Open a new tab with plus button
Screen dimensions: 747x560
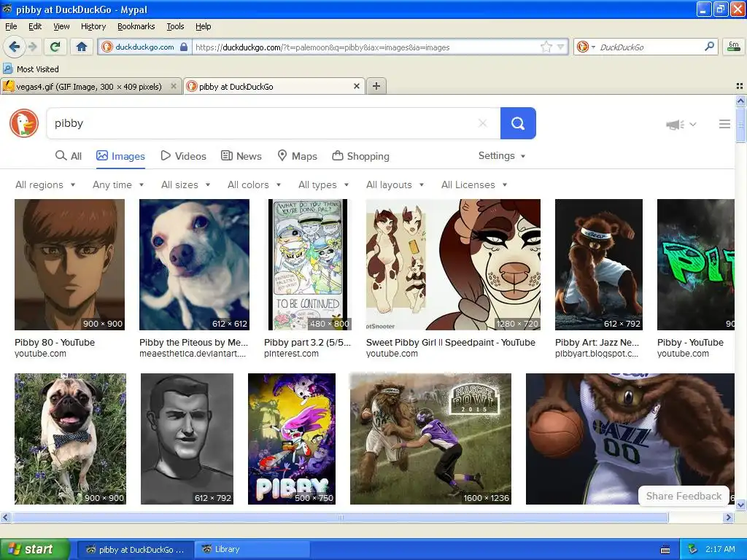coord(376,86)
